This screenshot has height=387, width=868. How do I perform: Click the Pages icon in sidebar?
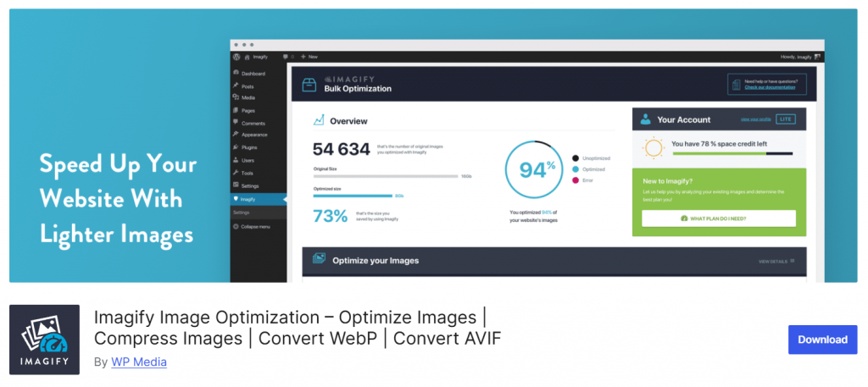(x=236, y=110)
